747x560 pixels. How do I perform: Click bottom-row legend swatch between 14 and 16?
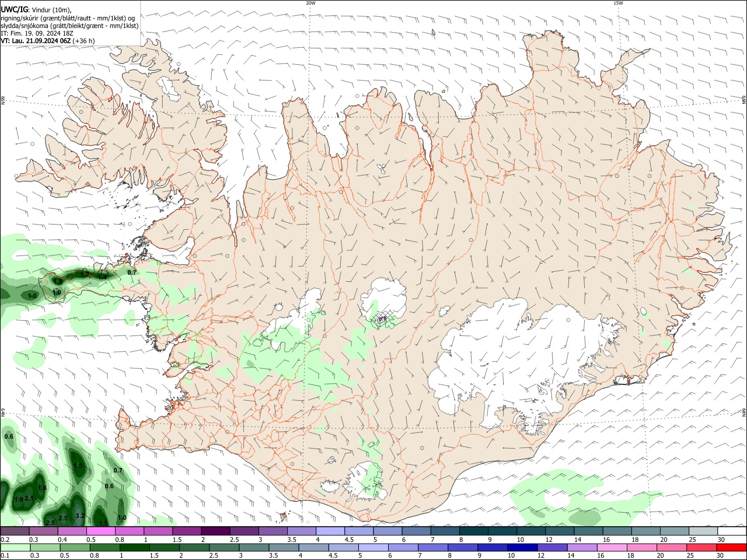pos(582,547)
